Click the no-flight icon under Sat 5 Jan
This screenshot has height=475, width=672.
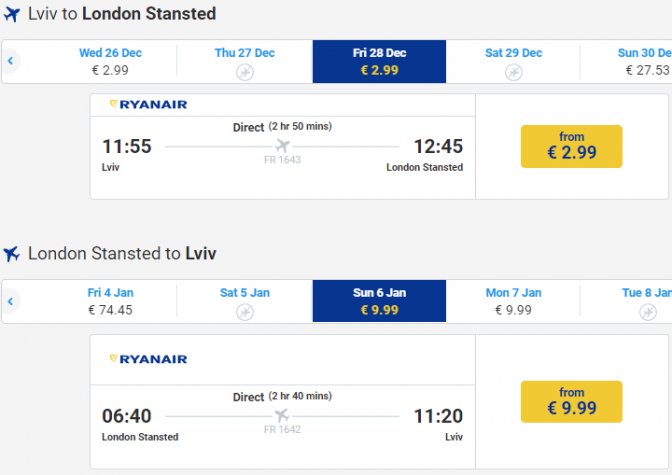coord(245,312)
